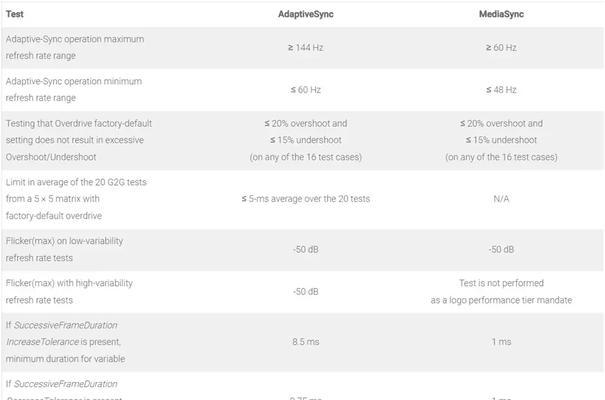Select the SuccessiveFrameDuration IncreaseTolerance row label
This screenshot has width=605, height=400.
pyautogui.click(x=66, y=342)
